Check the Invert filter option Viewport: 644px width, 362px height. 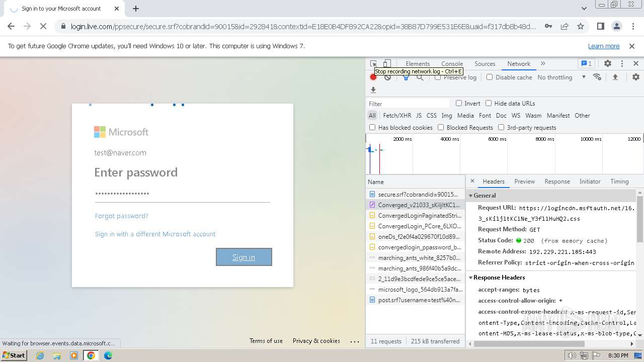click(459, 103)
